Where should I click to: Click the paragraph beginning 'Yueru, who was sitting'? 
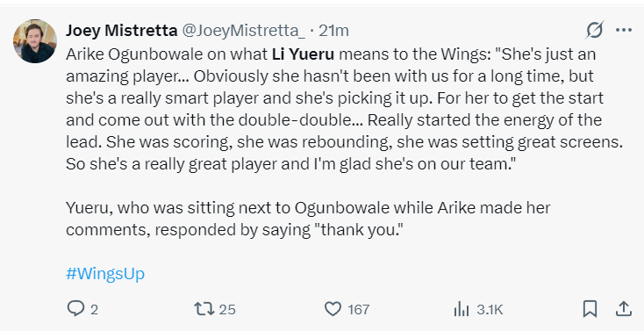tap(308, 219)
